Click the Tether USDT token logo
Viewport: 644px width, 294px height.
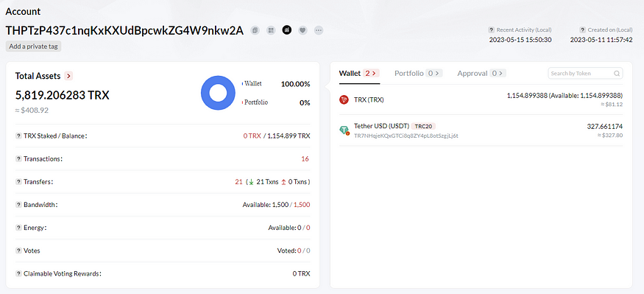point(344,130)
